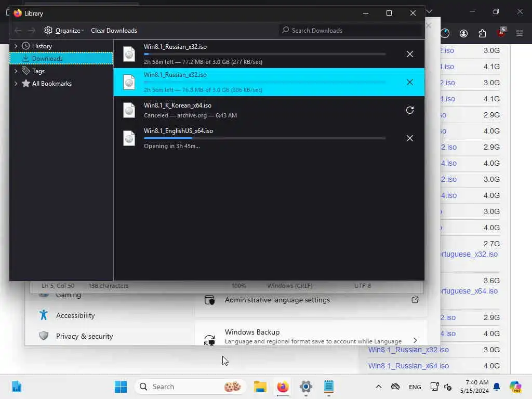
Task: Open the Windows Start menu
Action: point(121,387)
